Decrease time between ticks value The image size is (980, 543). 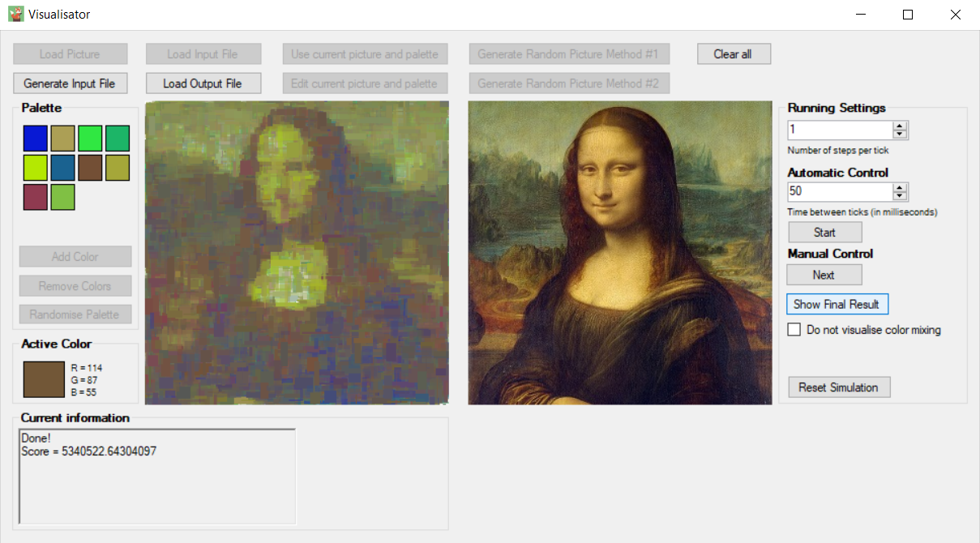click(900, 195)
